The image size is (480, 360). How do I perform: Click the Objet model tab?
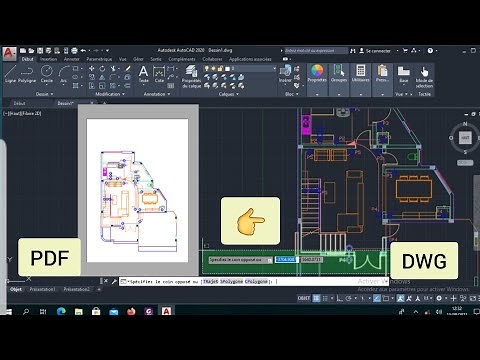[16, 289]
